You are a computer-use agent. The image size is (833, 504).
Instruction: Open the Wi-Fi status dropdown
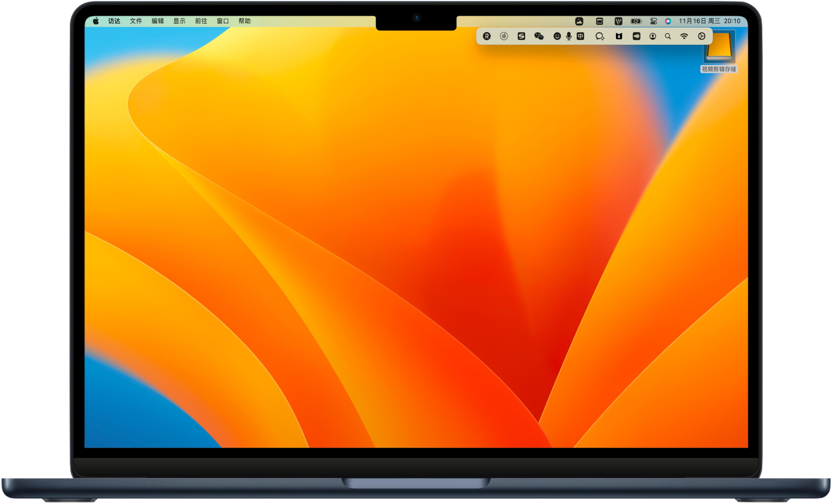pyautogui.click(x=684, y=36)
